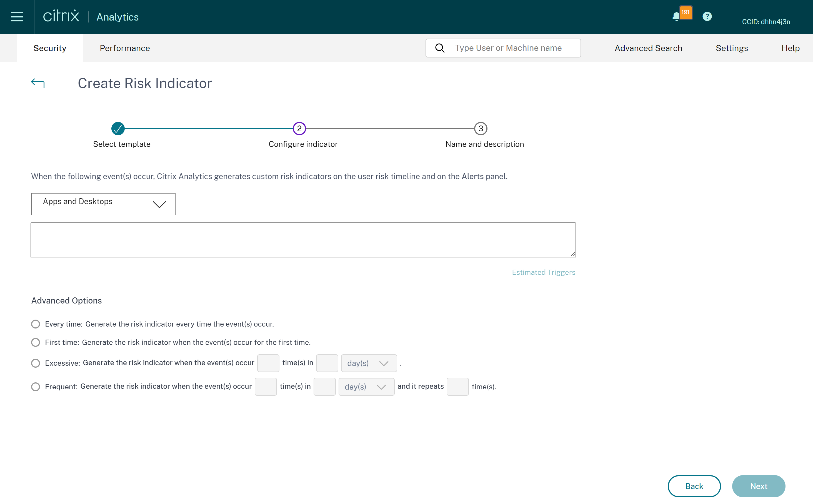Click the search magnifier icon
813x504 pixels.
pyautogui.click(x=440, y=48)
